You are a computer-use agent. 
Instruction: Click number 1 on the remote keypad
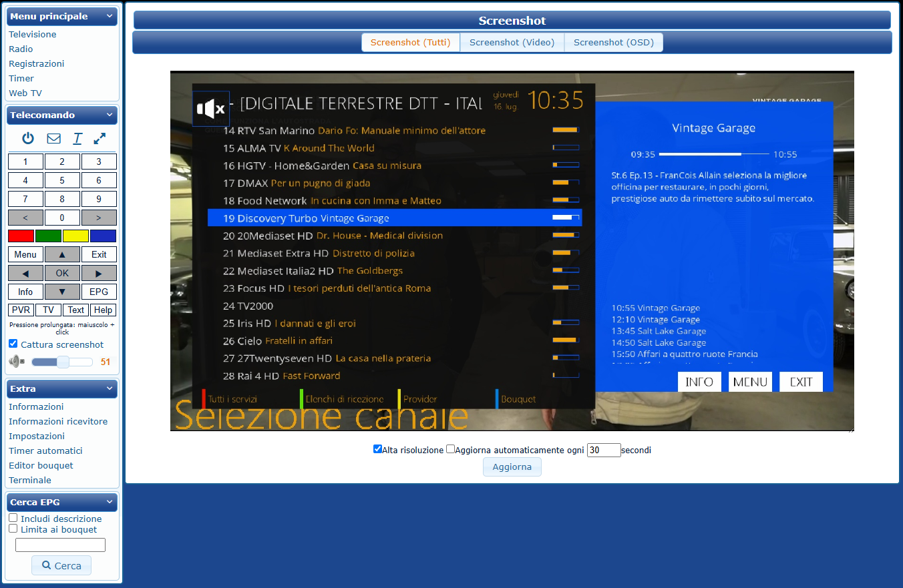tap(25, 162)
